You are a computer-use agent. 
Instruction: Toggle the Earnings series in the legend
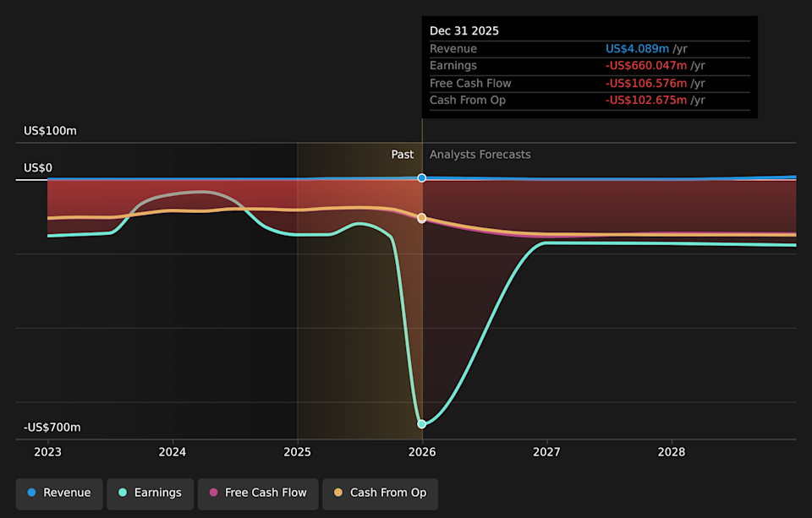[150, 493]
